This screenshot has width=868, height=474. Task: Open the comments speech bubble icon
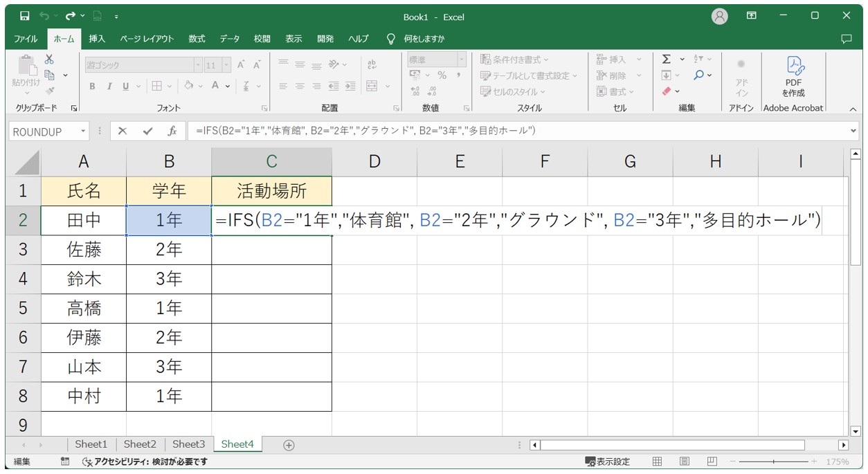coord(846,39)
